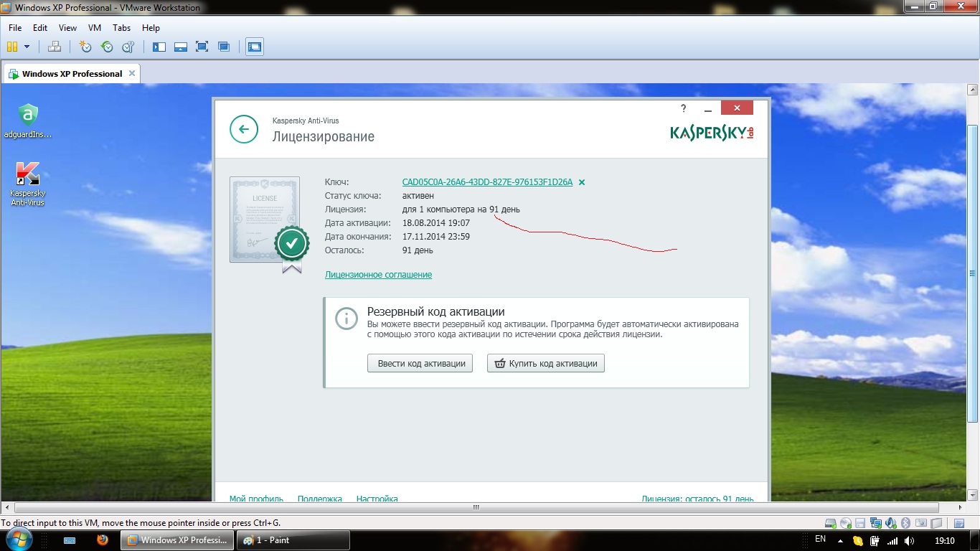Click the taskbar clock showing 19:10
This screenshot has height=551, width=980.
coord(945,540)
